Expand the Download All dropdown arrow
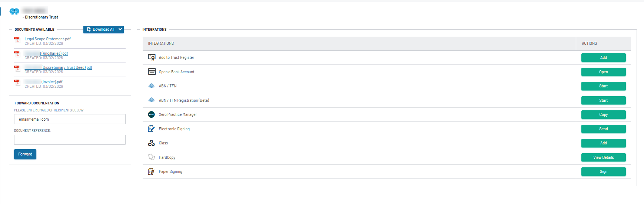 pos(120,29)
